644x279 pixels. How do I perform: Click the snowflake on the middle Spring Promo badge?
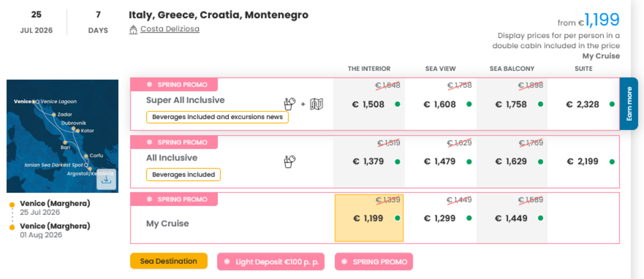149,142
